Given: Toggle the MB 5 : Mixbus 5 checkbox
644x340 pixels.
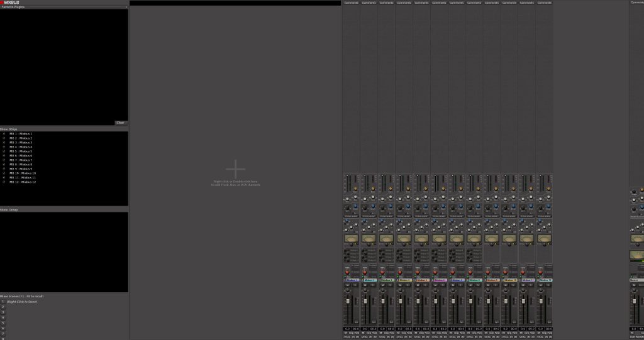Looking at the screenshot, I should [x=4, y=151].
